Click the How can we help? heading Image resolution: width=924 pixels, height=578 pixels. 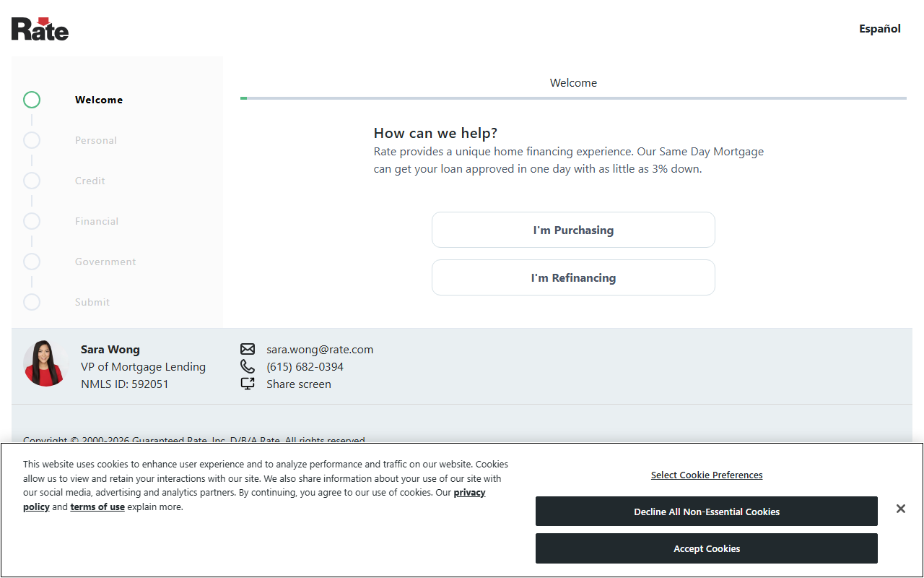tap(435, 133)
